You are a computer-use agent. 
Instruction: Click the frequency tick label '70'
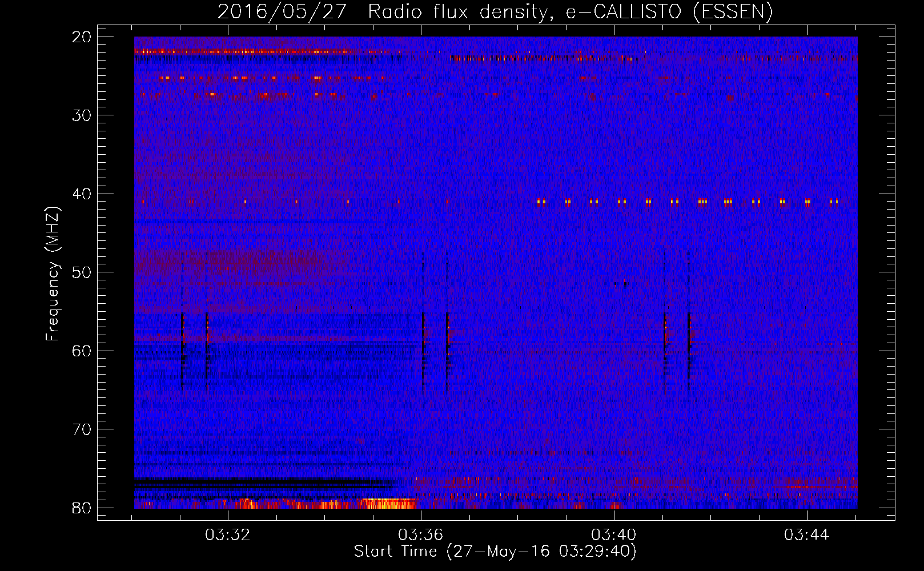82,429
